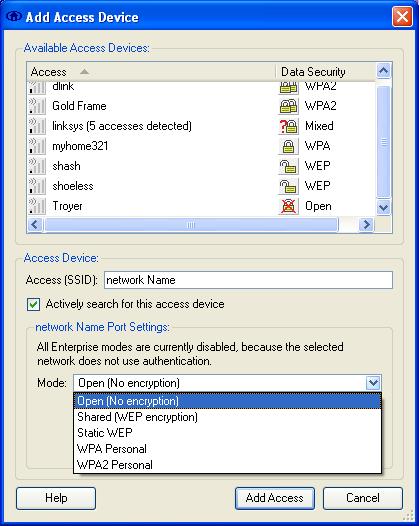Click the vertical scrollbar thumb

383,142
